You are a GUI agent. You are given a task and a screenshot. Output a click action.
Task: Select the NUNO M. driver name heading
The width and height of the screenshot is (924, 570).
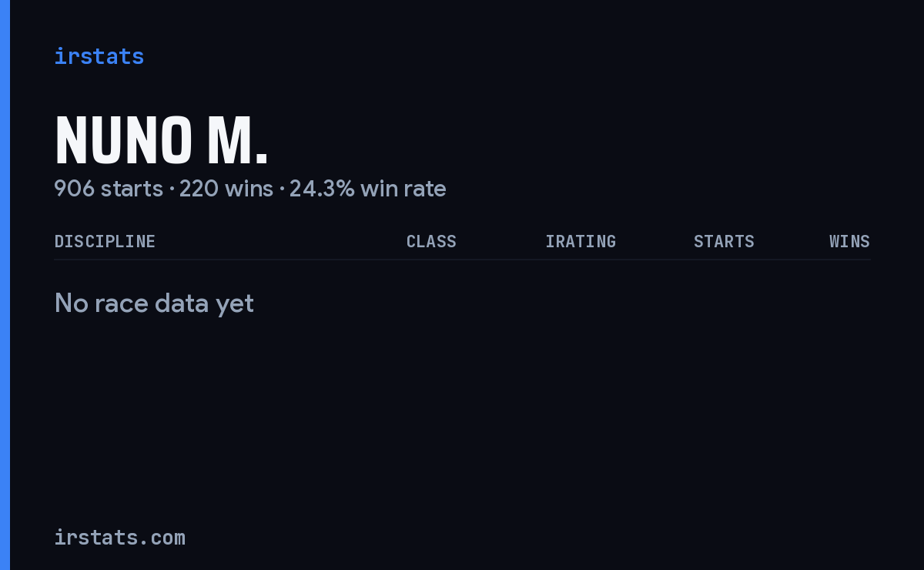(162, 141)
